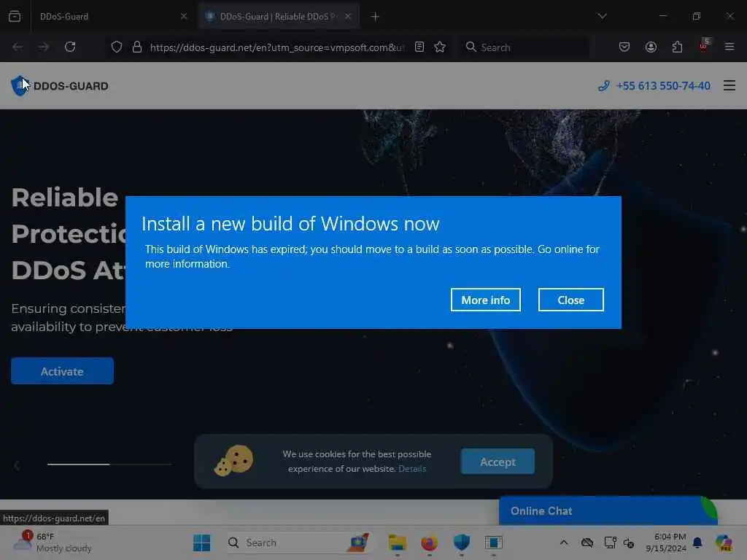Open the blue shield app on taskbar
747x560 pixels.
click(x=461, y=542)
